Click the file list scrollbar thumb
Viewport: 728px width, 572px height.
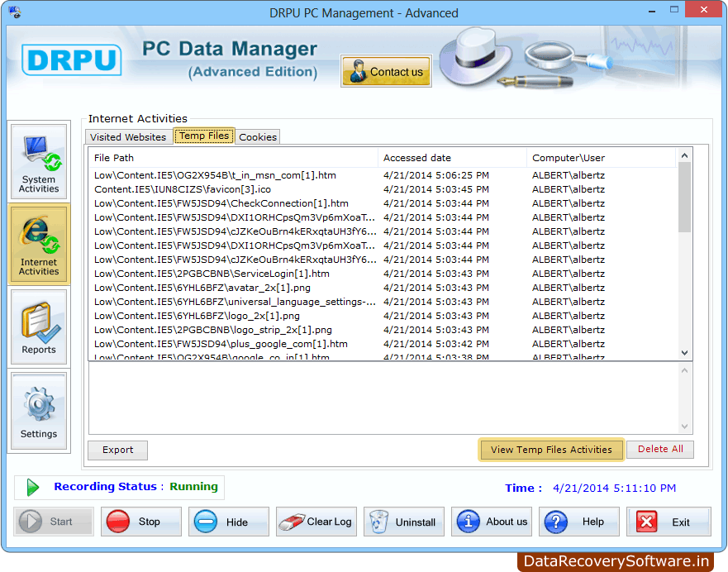click(684, 197)
